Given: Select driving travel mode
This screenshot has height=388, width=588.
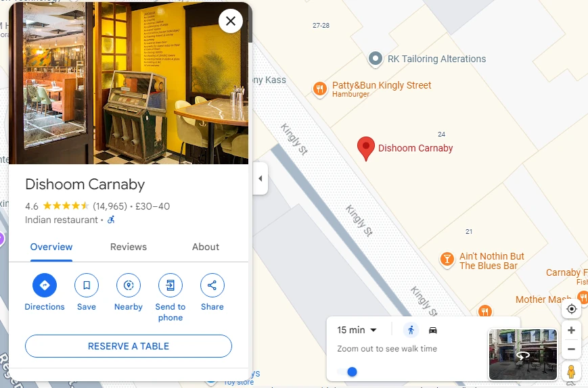Looking at the screenshot, I should tap(433, 330).
